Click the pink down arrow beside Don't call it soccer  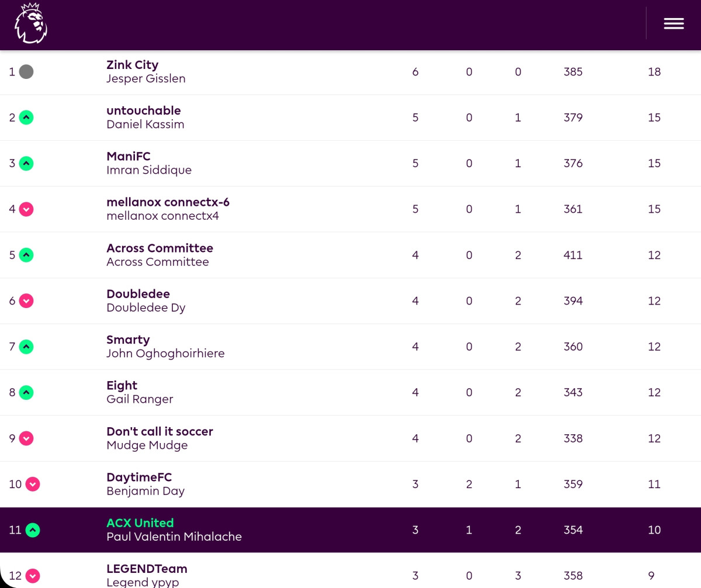click(x=26, y=438)
